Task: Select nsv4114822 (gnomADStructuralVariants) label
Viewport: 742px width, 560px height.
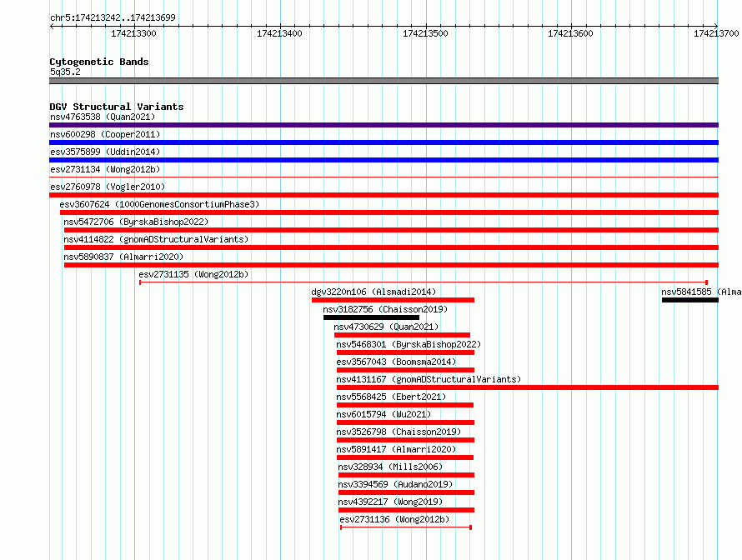Action: pos(156,239)
